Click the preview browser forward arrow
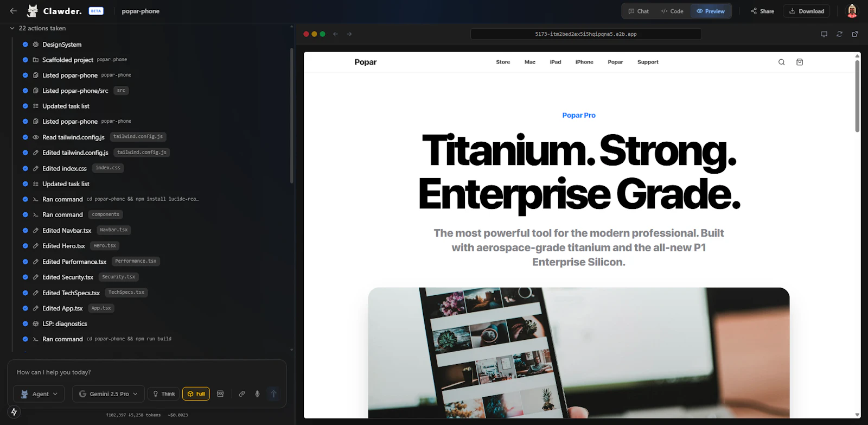Image resolution: width=868 pixels, height=425 pixels. (349, 34)
